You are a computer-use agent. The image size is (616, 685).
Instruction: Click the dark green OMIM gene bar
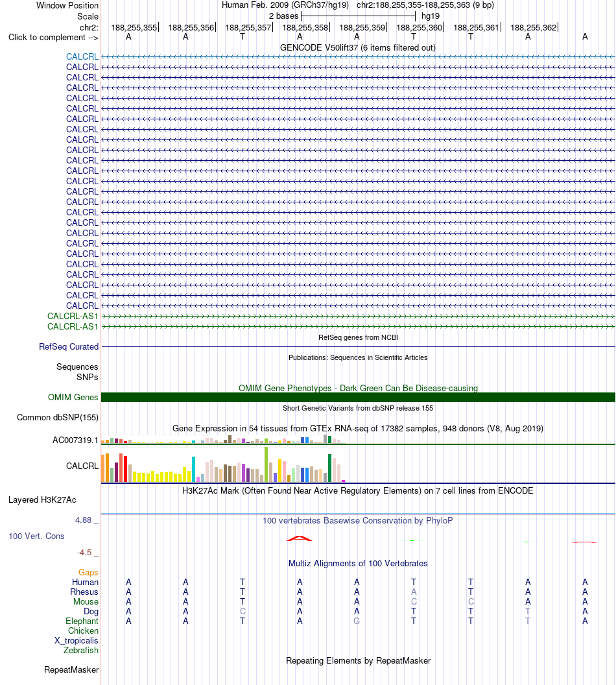358,398
